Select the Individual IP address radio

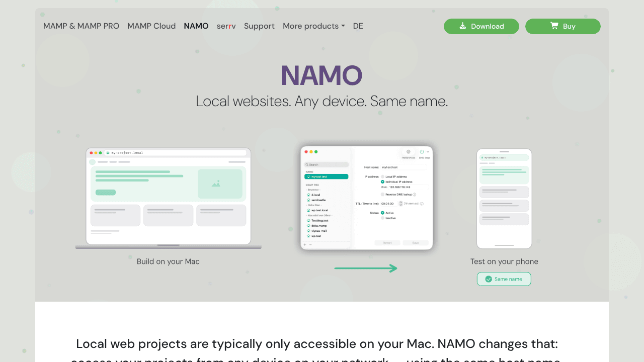382,182
